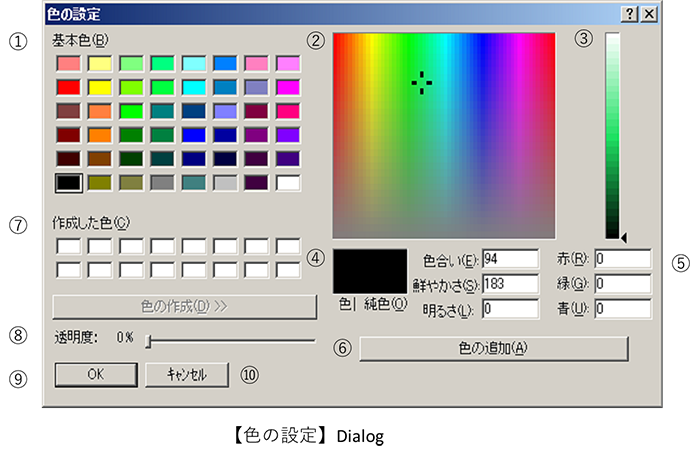
Task: Focus the 色合い(E) hue input field
Action: click(x=510, y=259)
